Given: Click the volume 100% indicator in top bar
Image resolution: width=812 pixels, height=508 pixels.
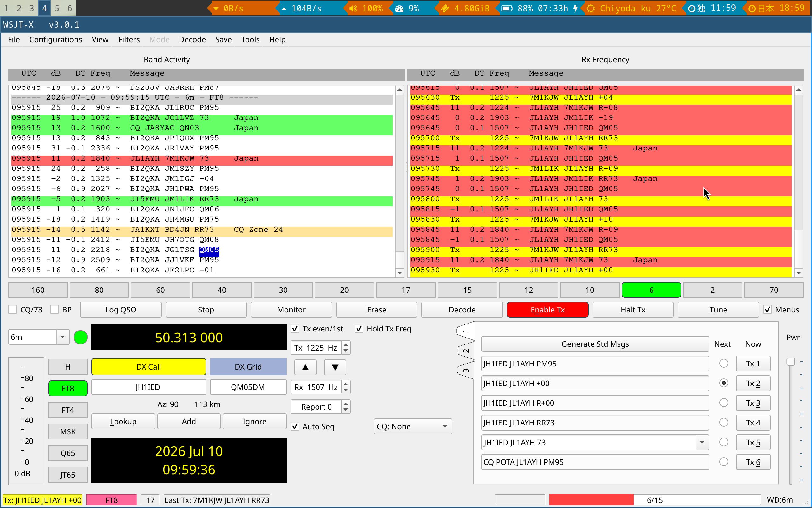Looking at the screenshot, I should click(x=366, y=8).
